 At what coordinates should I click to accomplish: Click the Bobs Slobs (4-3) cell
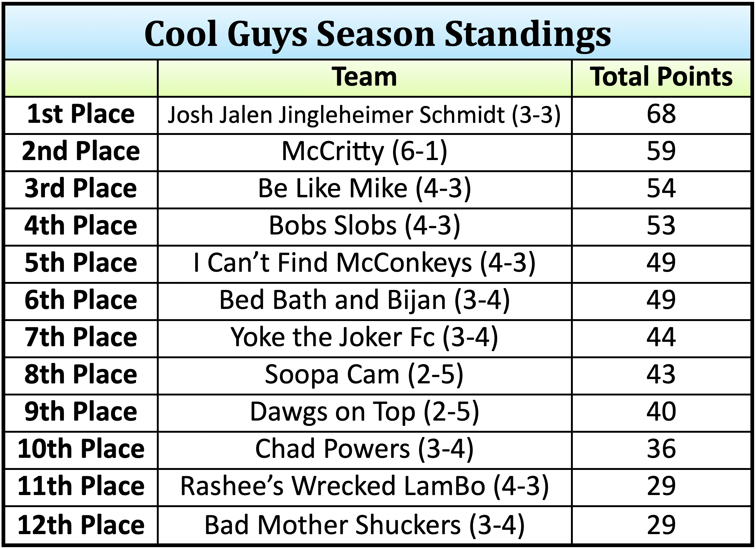[364, 226]
